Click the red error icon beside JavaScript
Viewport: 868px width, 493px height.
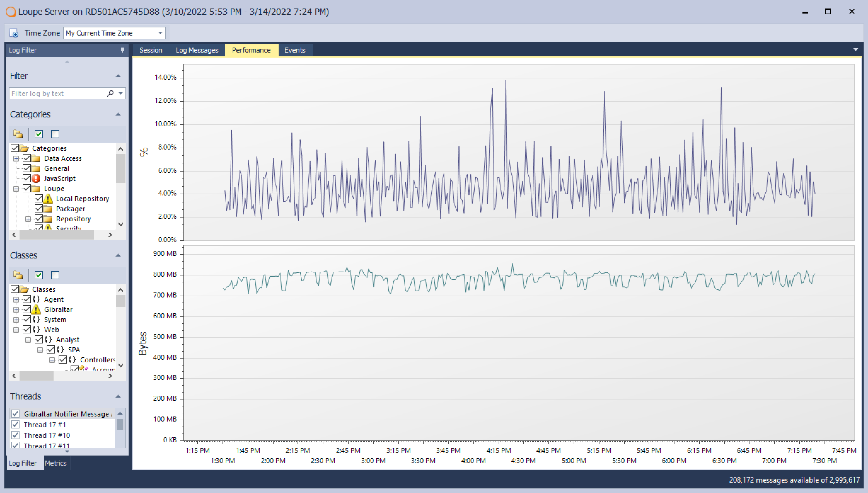(36, 178)
